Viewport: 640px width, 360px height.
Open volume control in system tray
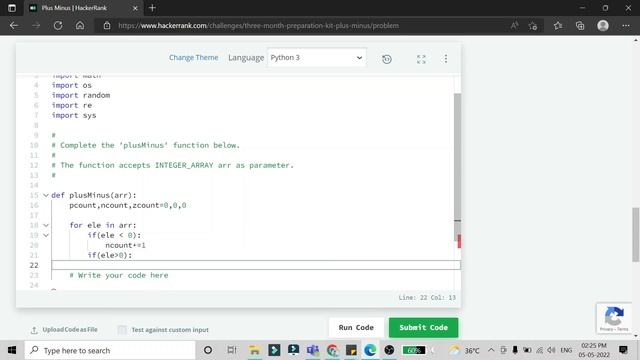[x=551, y=350]
